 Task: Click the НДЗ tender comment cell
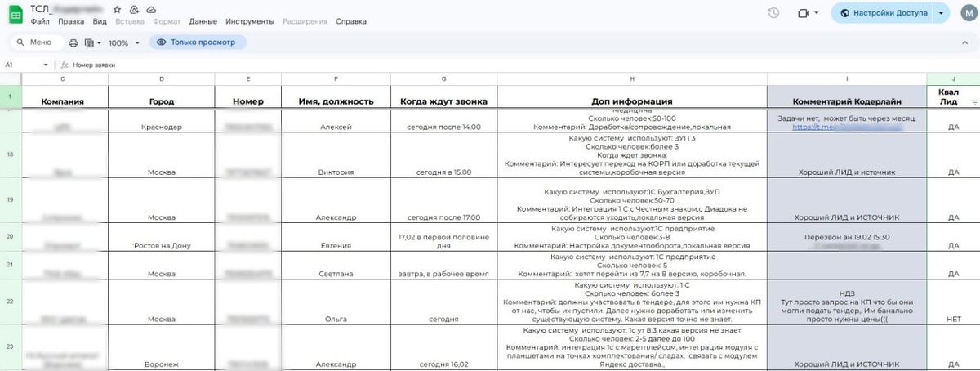847,302
